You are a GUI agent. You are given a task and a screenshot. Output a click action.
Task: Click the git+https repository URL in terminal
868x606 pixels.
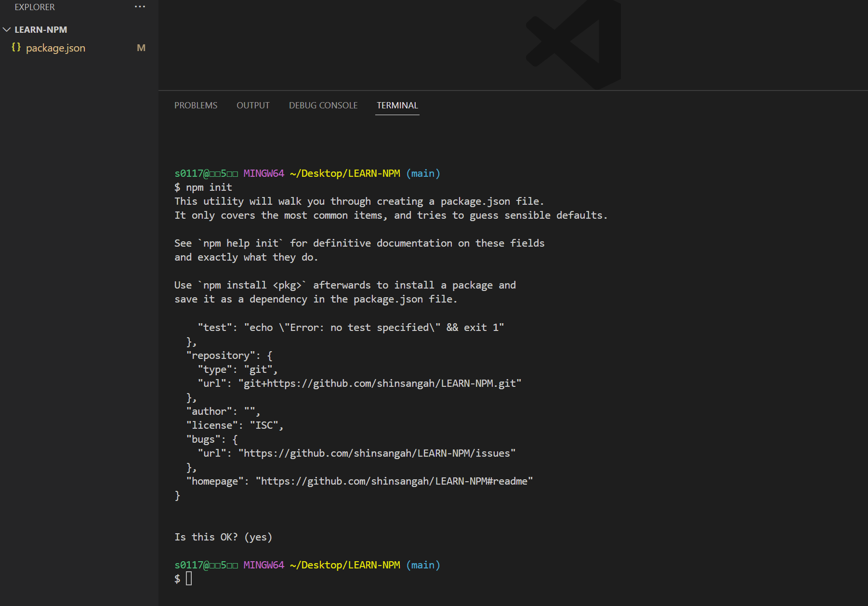[380, 383]
